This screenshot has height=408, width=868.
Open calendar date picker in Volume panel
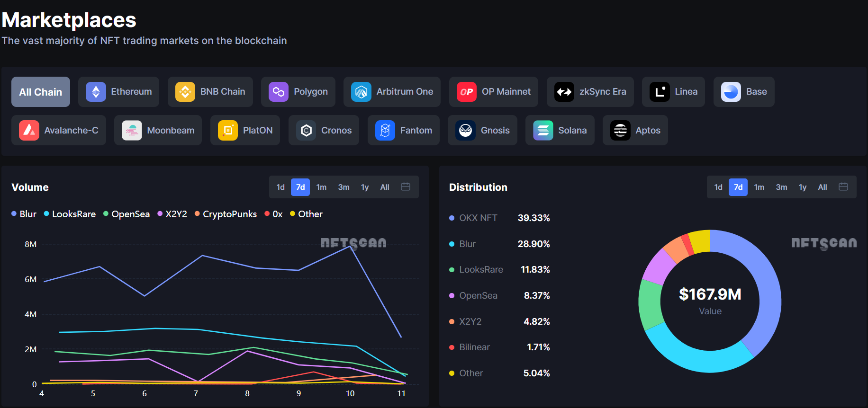click(x=406, y=187)
